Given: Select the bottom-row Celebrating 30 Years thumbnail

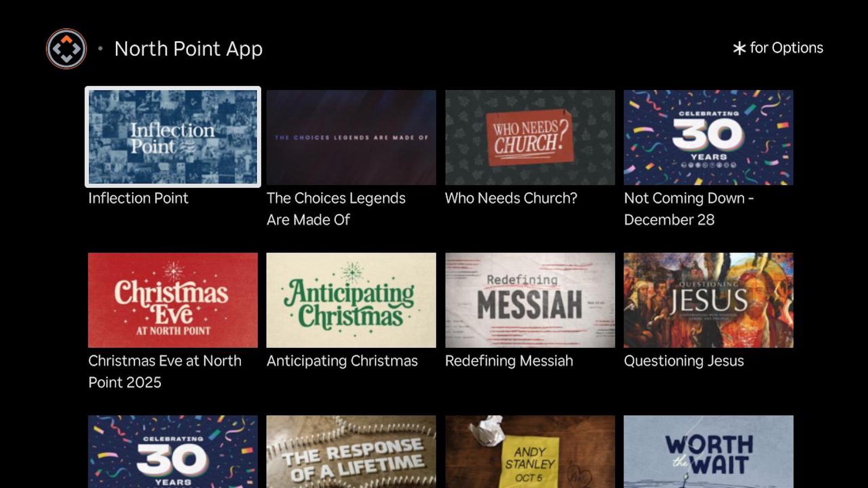Looking at the screenshot, I should pos(173,451).
